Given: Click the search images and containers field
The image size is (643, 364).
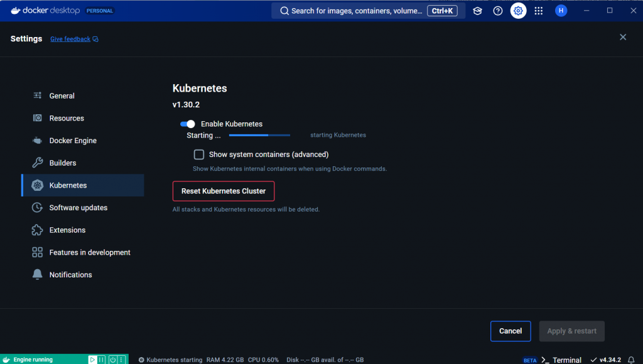Looking at the screenshot, I should tap(368, 11).
